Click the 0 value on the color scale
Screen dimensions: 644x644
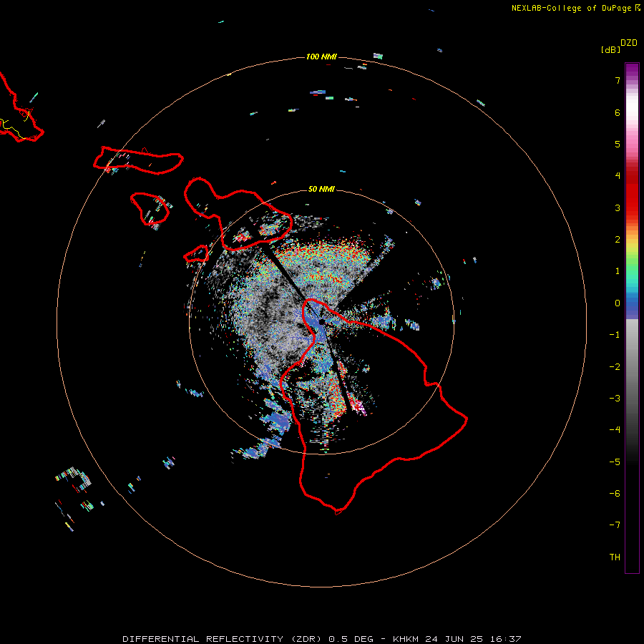coord(618,303)
